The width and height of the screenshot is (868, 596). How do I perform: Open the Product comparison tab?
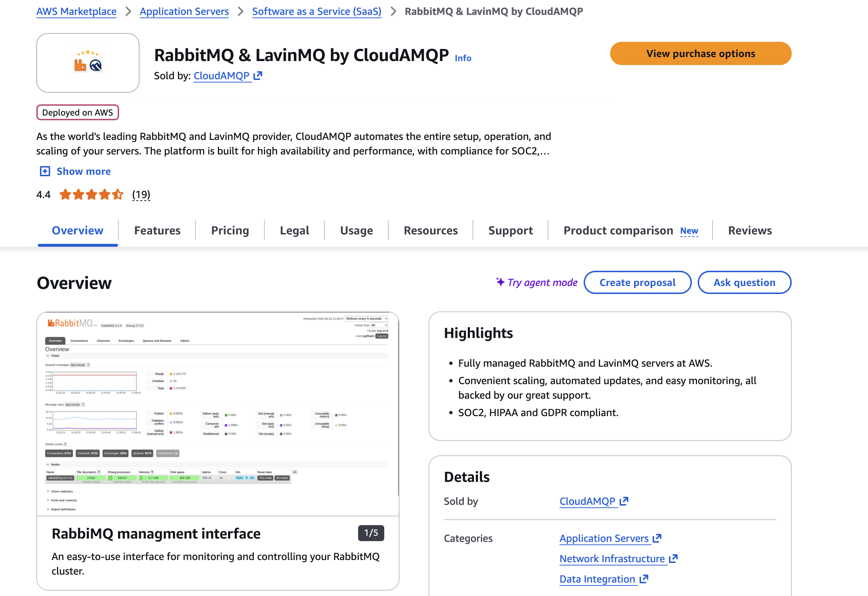(618, 230)
